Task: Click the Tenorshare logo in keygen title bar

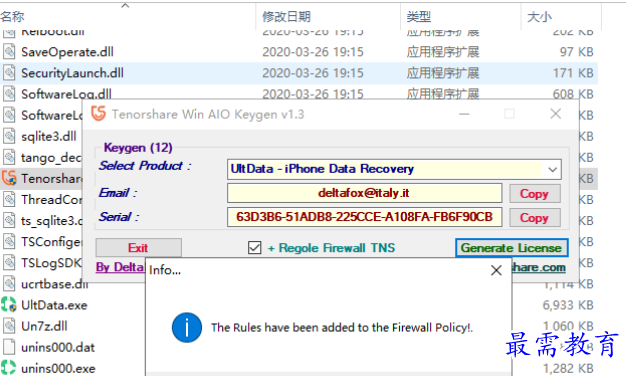Action: 98,114
